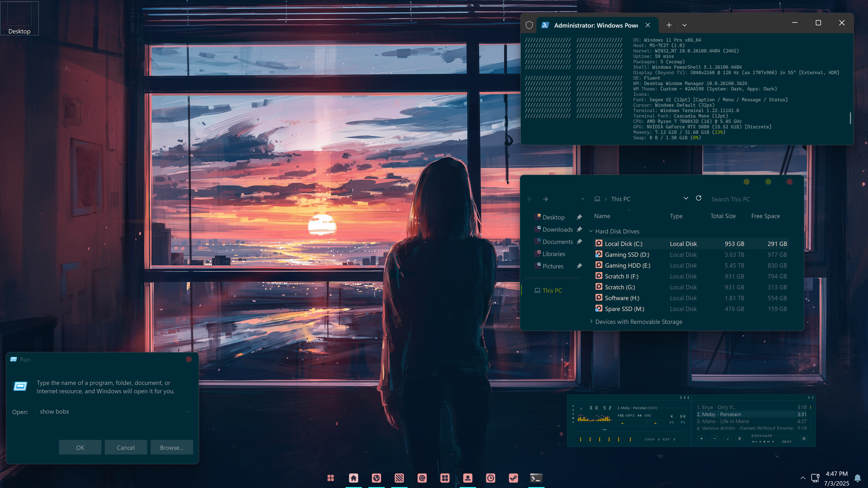This screenshot has width=868, height=488.
Task: Expand Devices with Removable Storage group
Action: [591, 321]
